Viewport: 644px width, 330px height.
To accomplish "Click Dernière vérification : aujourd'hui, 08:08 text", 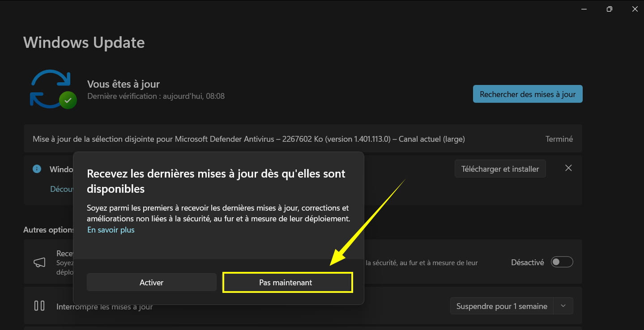I will pos(156,96).
